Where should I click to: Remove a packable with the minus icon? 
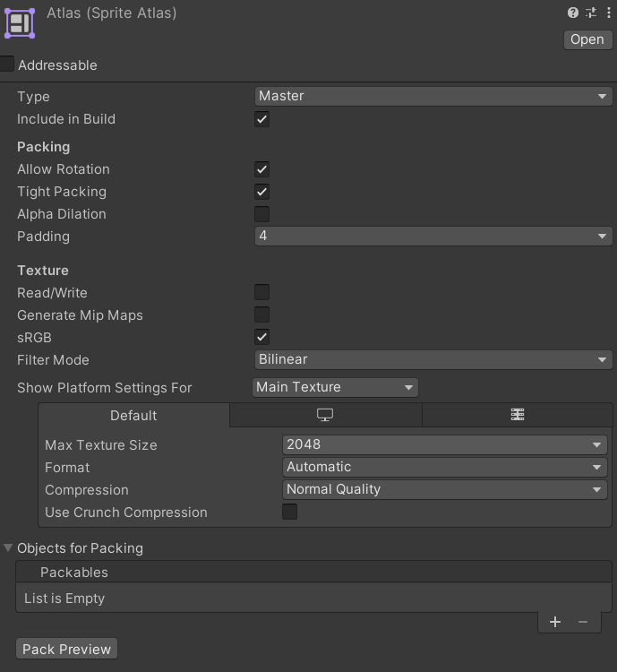pyautogui.click(x=583, y=622)
